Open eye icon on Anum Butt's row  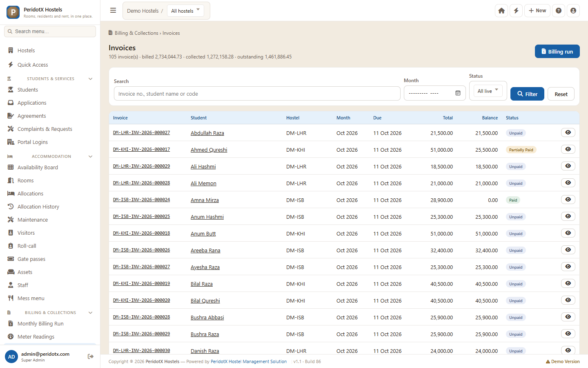click(568, 233)
